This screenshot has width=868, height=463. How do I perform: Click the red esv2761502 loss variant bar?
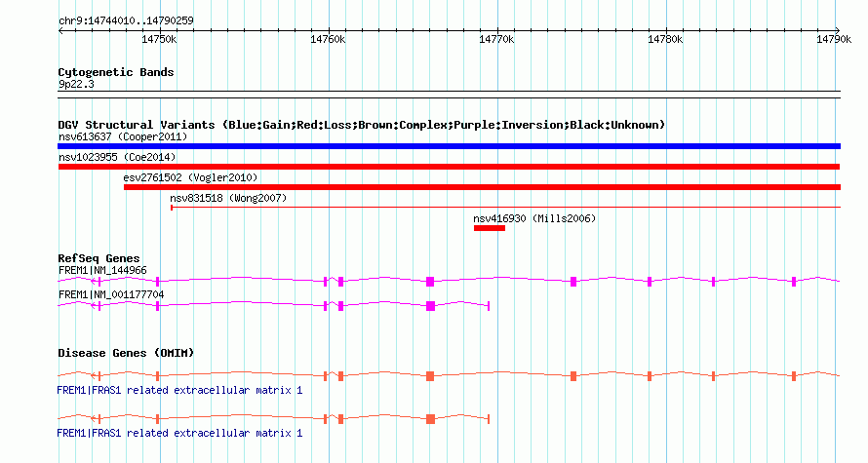pos(482,187)
